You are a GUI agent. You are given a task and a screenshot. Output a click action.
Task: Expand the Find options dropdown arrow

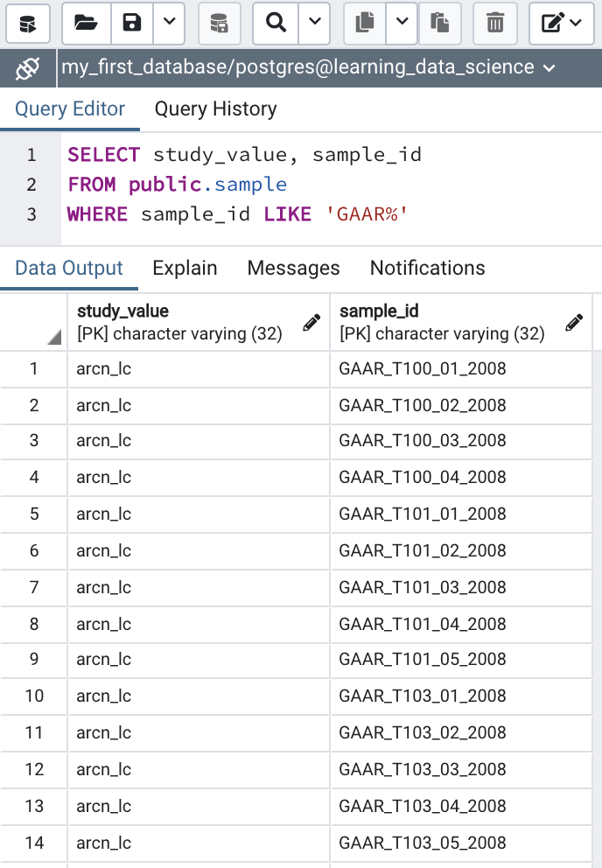313,23
